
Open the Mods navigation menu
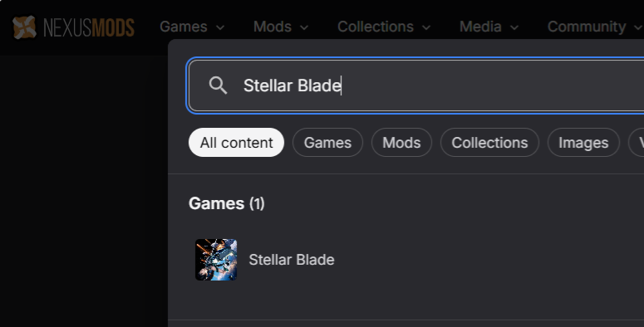tap(281, 27)
